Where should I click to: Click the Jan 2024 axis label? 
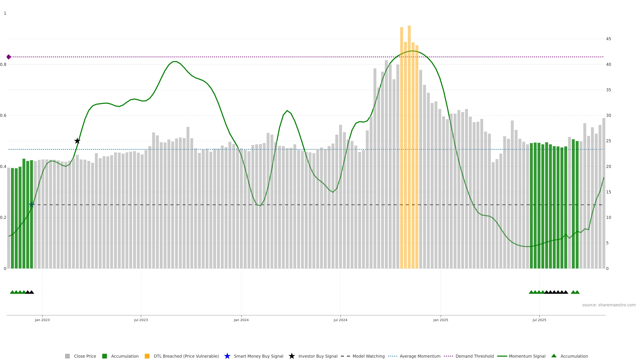point(241,320)
